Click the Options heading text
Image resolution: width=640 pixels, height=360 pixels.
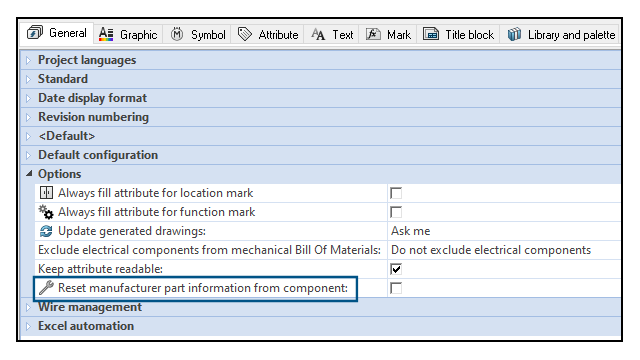pyautogui.click(x=60, y=174)
